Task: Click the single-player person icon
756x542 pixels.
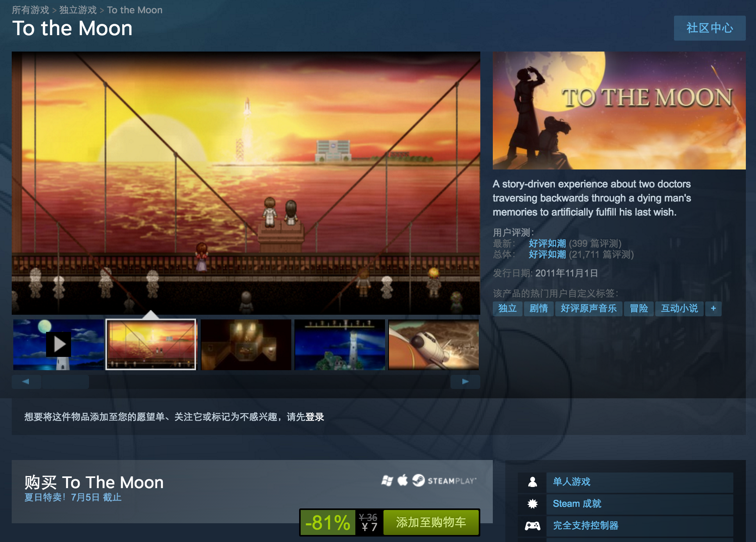Action: [x=532, y=482]
